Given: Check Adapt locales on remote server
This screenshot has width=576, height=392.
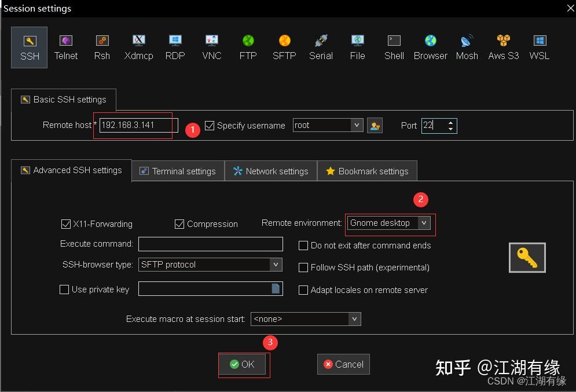Looking at the screenshot, I should click(x=303, y=290).
